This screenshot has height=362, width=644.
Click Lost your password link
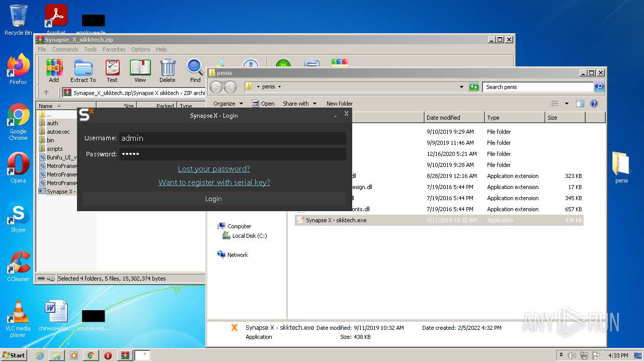coord(214,169)
